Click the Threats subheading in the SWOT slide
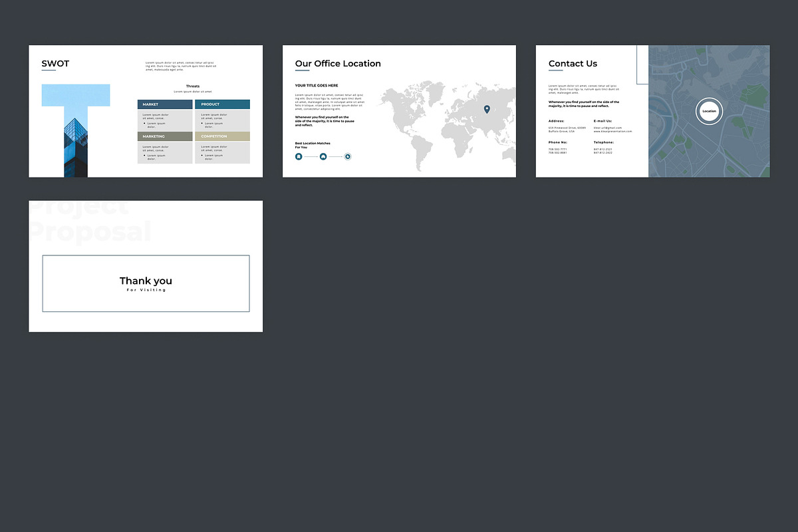 click(x=192, y=86)
